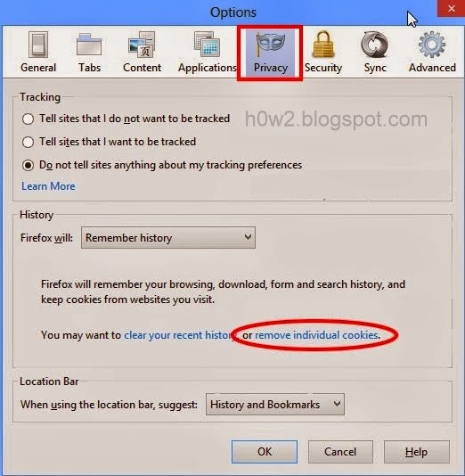Image resolution: width=465 pixels, height=476 pixels.
Task: Open the Help button
Action: (x=417, y=452)
